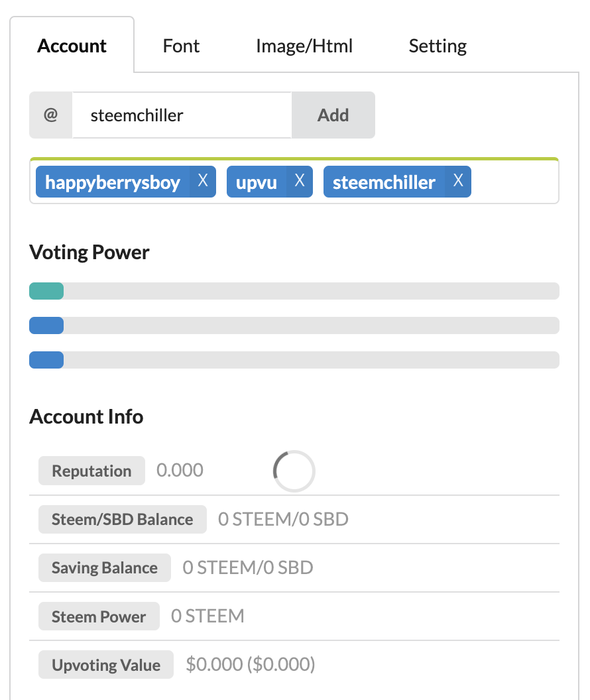Go to the Setting tab

click(438, 46)
